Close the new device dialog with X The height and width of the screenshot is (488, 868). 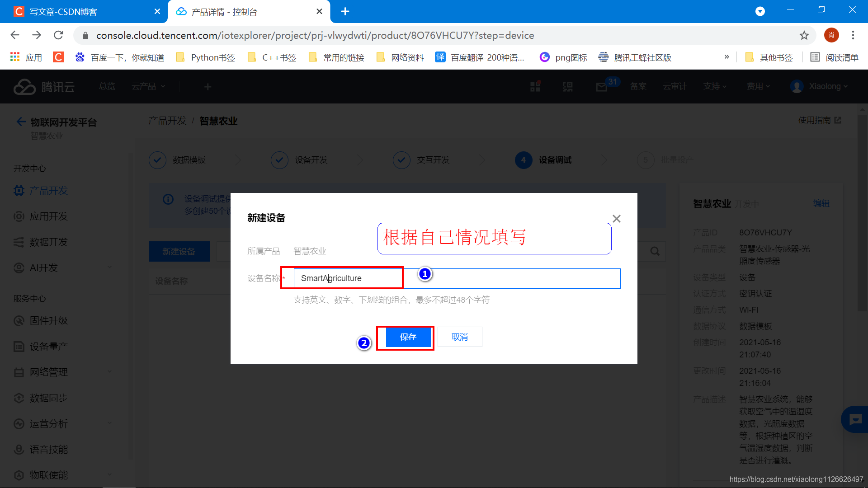(x=616, y=219)
